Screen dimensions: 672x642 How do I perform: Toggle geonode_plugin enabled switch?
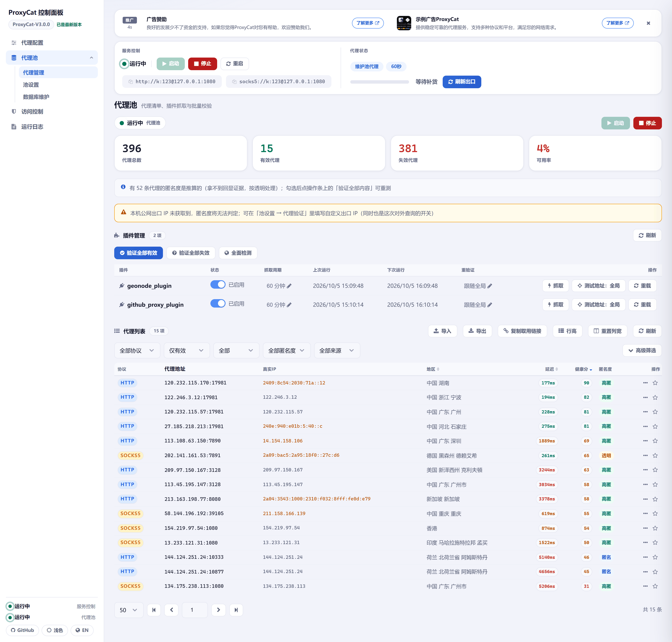(x=218, y=285)
